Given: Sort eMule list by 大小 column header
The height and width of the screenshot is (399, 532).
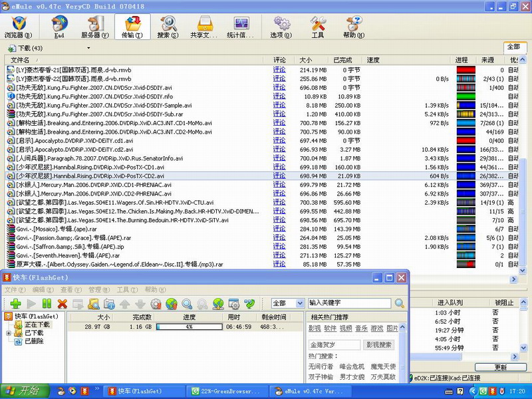Looking at the screenshot, I should coord(311,60).
